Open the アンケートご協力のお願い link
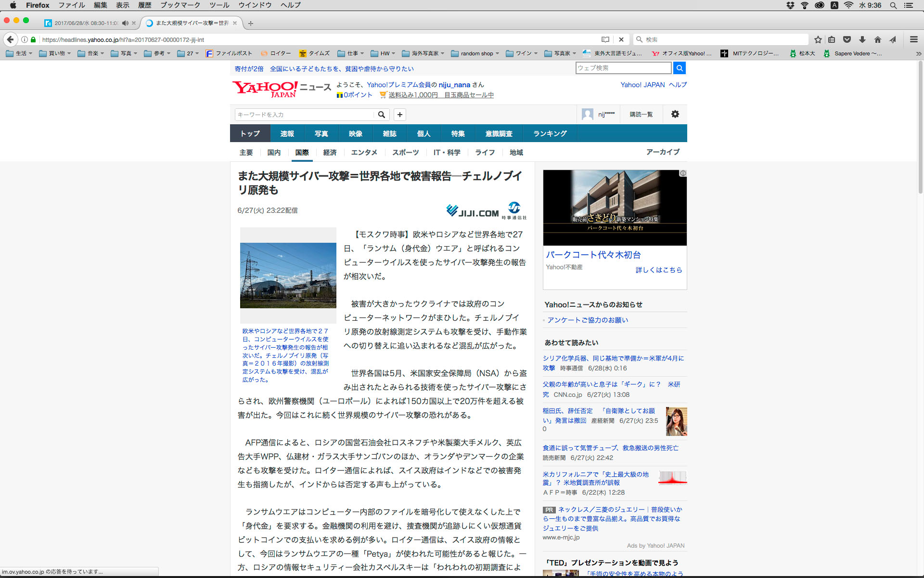 coord(588,320)
